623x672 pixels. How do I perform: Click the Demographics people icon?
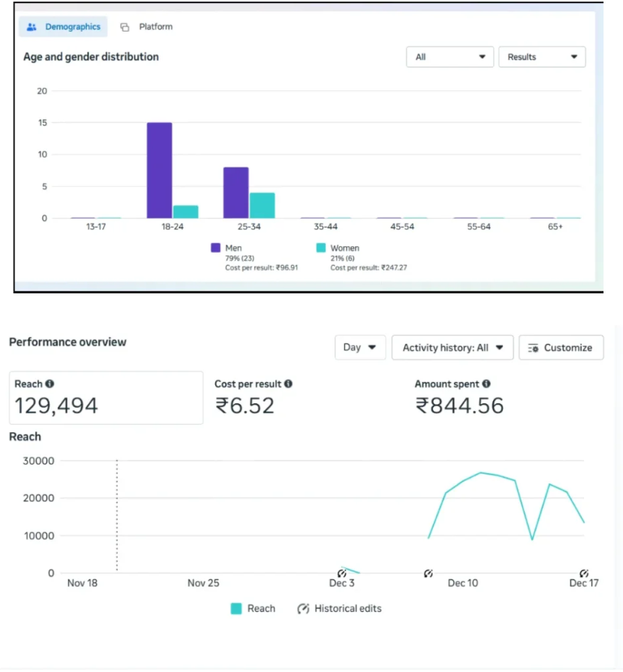pyautogui.click(x=32, y=27)
